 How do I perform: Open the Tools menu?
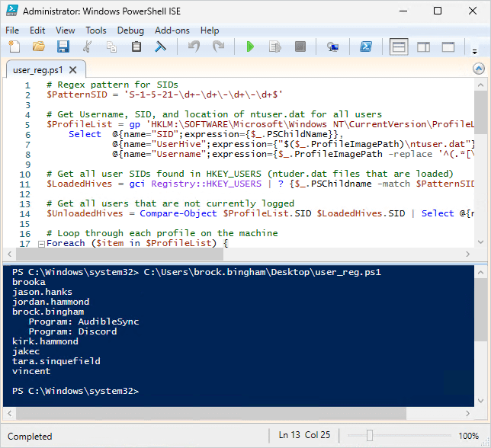[x=96, y=30]
